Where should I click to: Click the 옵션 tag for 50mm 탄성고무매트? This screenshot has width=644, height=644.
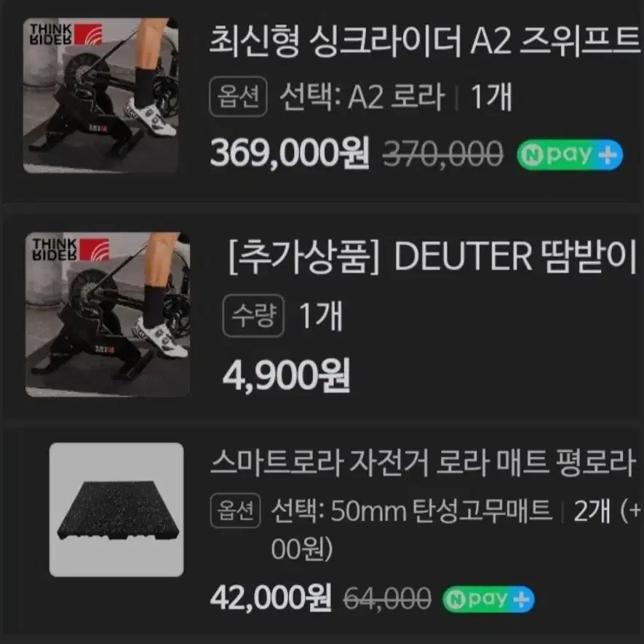tap(235, 511)
